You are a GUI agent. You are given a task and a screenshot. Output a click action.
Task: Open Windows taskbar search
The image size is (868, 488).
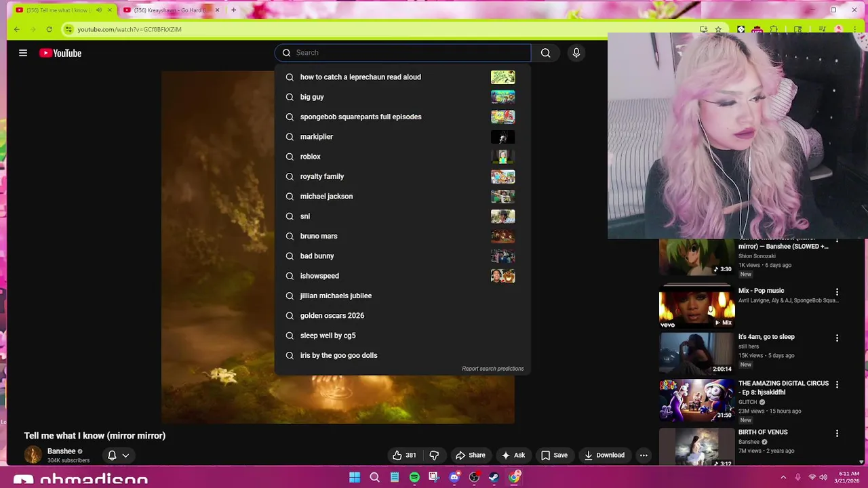[374, 477]
